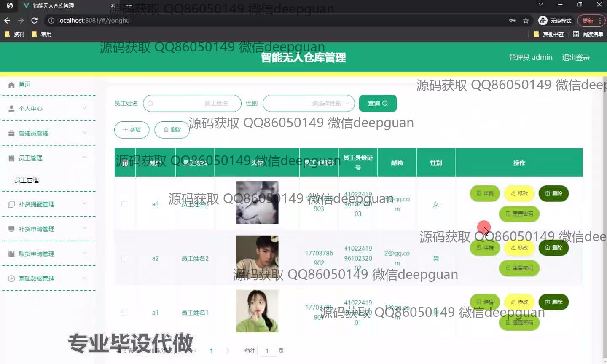The image size is (607, 364).
Task: Select the checkbox for row a2
Action: click(x=124, y=258)
